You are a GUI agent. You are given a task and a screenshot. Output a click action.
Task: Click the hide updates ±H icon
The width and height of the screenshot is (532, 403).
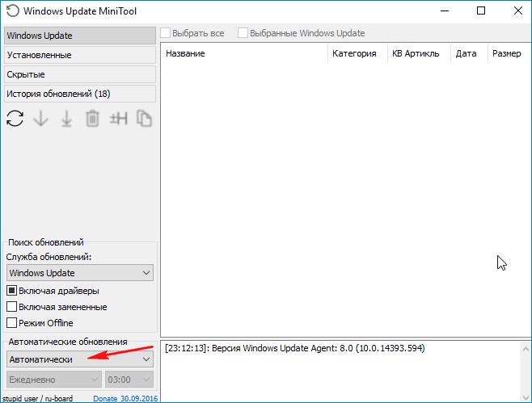click(119, 119)
